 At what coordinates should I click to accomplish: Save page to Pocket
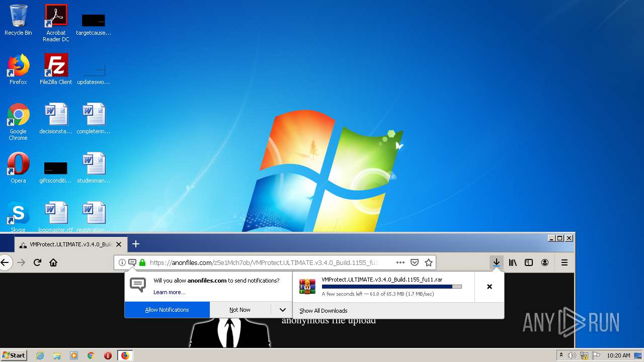tap(415, 262)
